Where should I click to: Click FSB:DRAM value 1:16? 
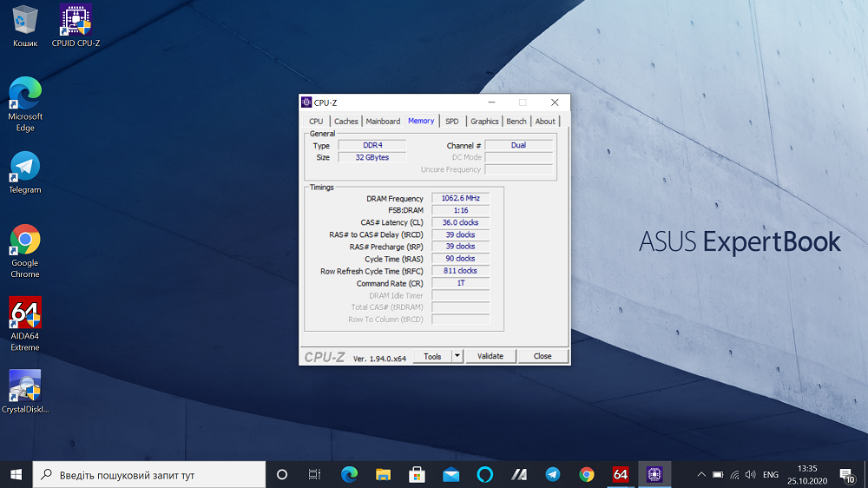461,210
